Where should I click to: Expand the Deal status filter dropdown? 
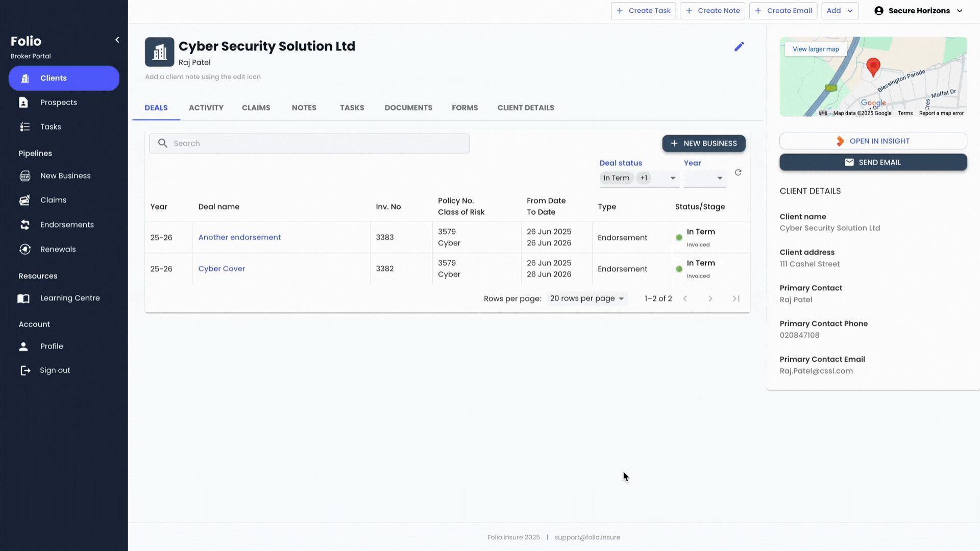tap(673, 178)
